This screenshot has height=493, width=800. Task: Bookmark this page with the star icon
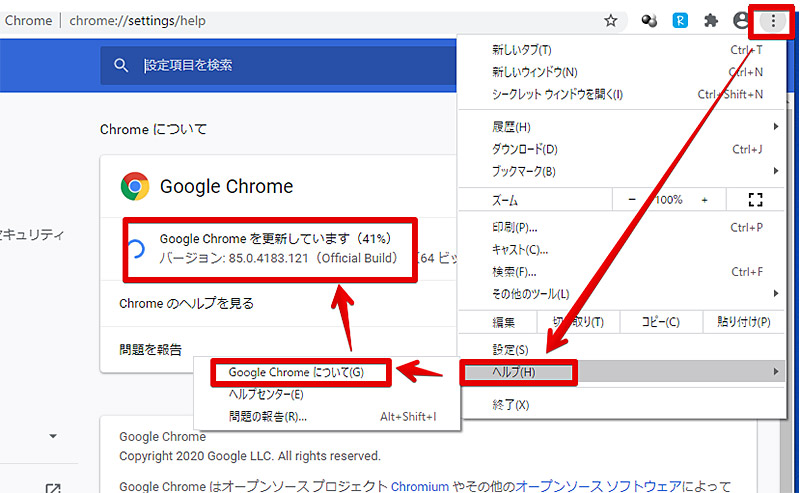(x=610, y=21)
